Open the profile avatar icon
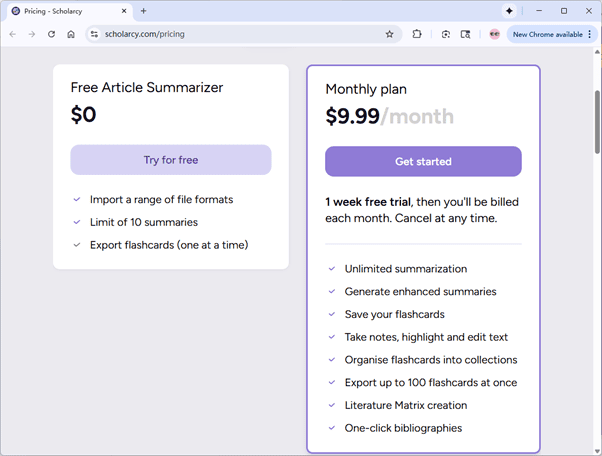 pyautogui.click(x=494, y=34)
